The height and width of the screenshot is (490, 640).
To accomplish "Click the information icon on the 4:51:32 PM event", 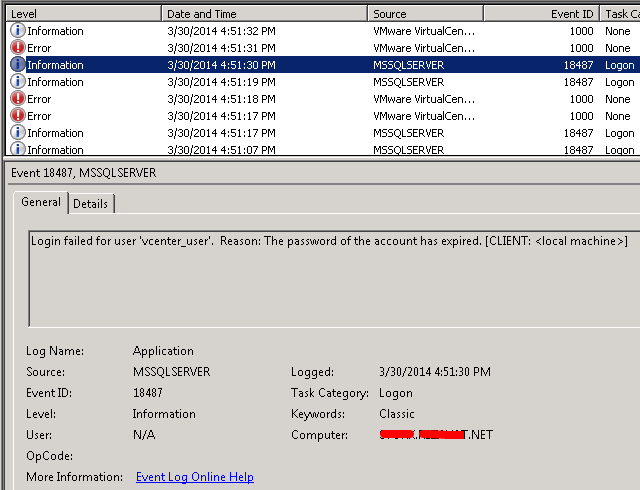I will tap(18, 31).
